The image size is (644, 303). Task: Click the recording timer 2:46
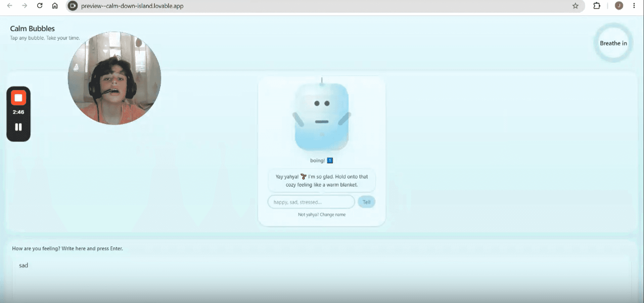[18, 112]
